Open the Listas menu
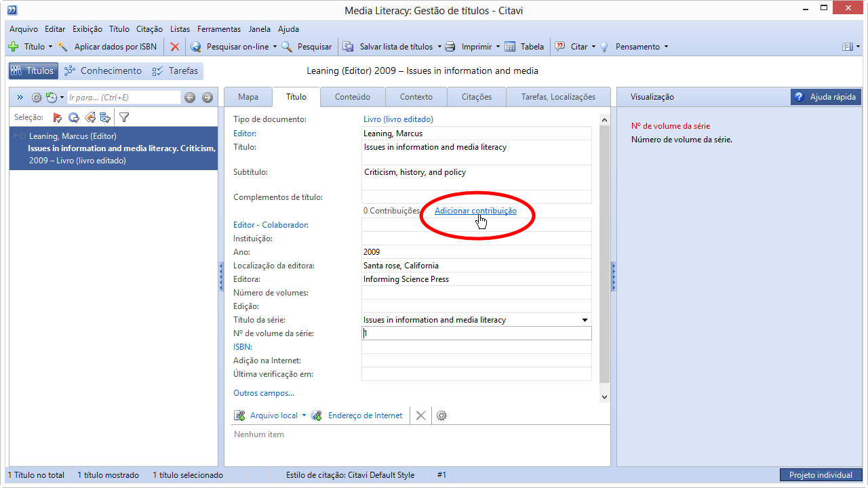Screen dimensions: 868x488 (x=180, y=29)
